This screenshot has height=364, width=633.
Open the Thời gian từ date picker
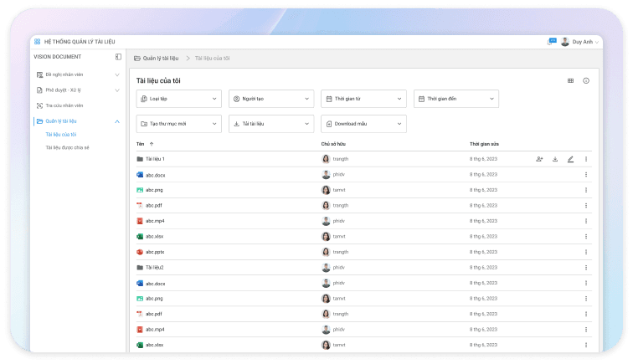pyautogui.click(x=363, y=99)
